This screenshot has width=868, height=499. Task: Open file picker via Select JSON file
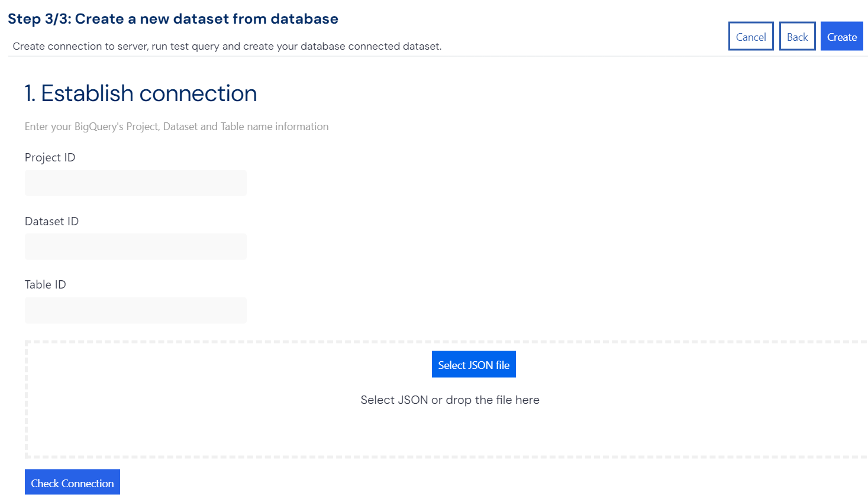click(x=473, y=365)
